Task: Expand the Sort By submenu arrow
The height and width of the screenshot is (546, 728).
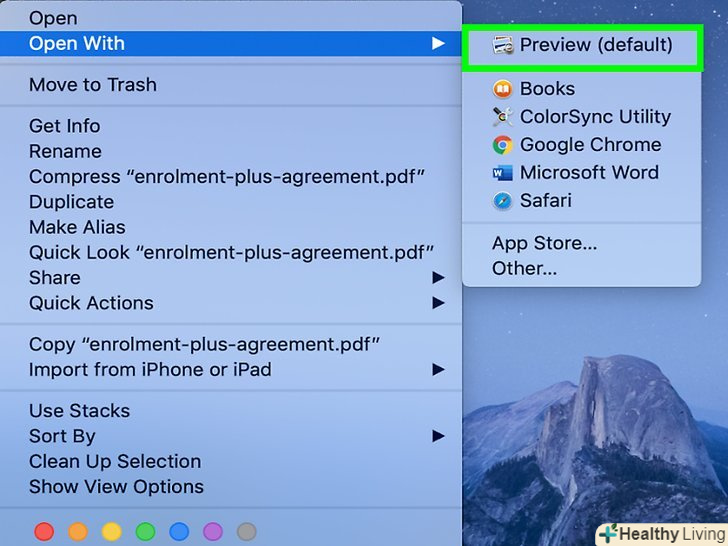Action: click(x=438, y=436)
